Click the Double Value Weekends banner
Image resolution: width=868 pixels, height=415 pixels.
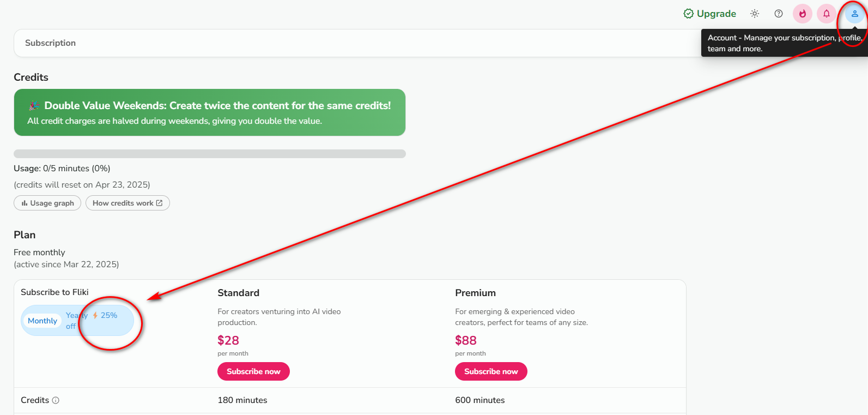(210, 112)
